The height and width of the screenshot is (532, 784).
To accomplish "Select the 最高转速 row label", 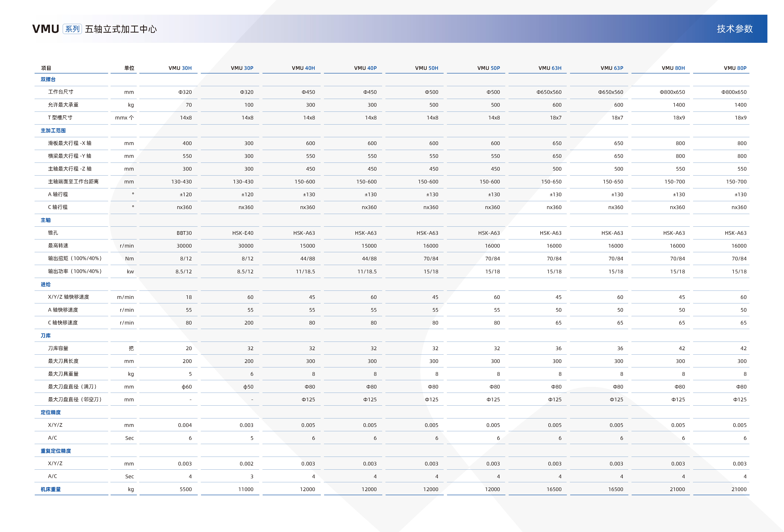I will pos(58,246).
